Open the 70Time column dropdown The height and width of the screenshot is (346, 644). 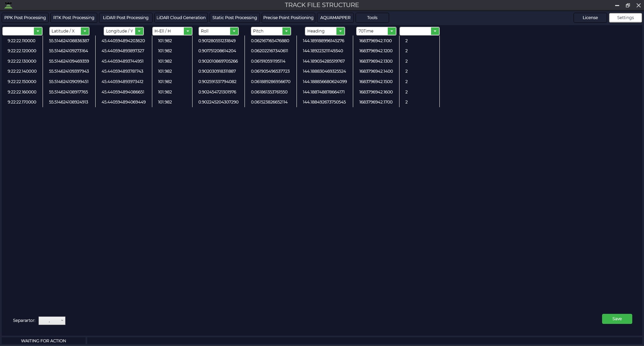click(391, 31)
